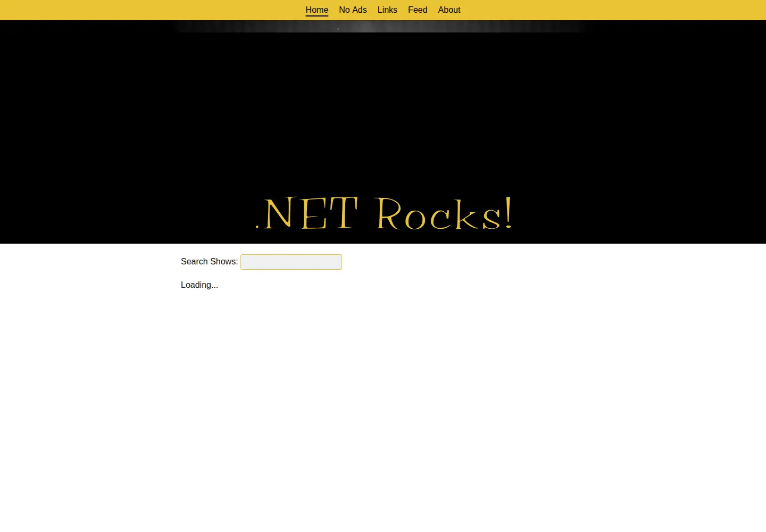Click the .NET Rocks! banner title
766x532 pixels.
pyautogui.click(x=384, y=213)
